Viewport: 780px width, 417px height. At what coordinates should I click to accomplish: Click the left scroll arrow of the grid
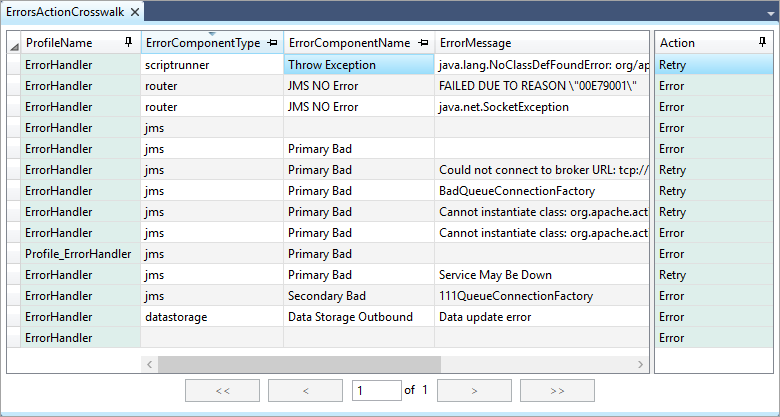pos(149,364)
